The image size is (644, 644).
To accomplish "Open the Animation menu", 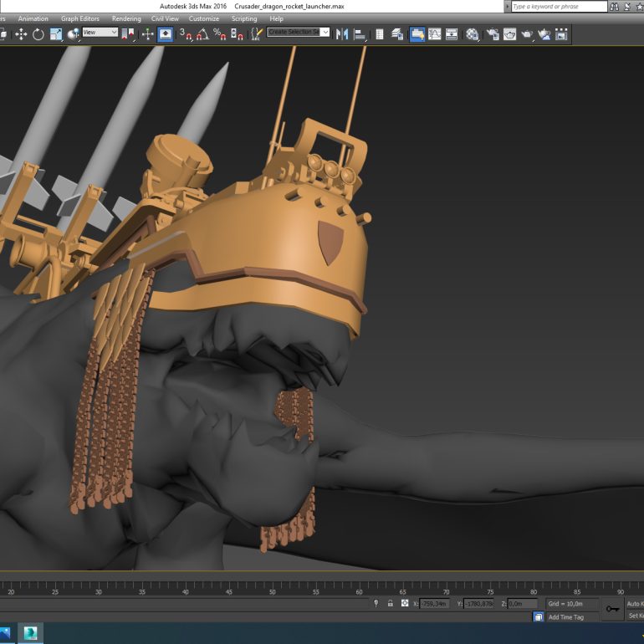I will pyautogui.click(x=33, y=18).
